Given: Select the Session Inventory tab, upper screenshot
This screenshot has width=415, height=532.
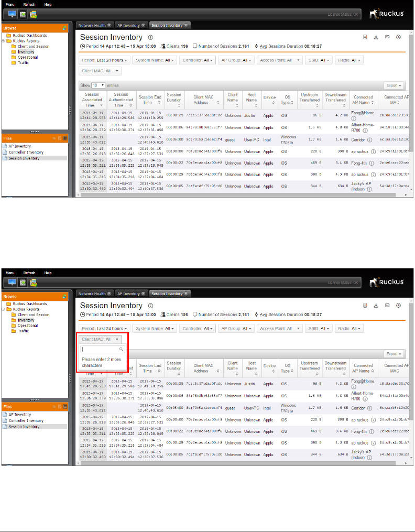Looking at the screenshot, I should [x=167, y=26].
